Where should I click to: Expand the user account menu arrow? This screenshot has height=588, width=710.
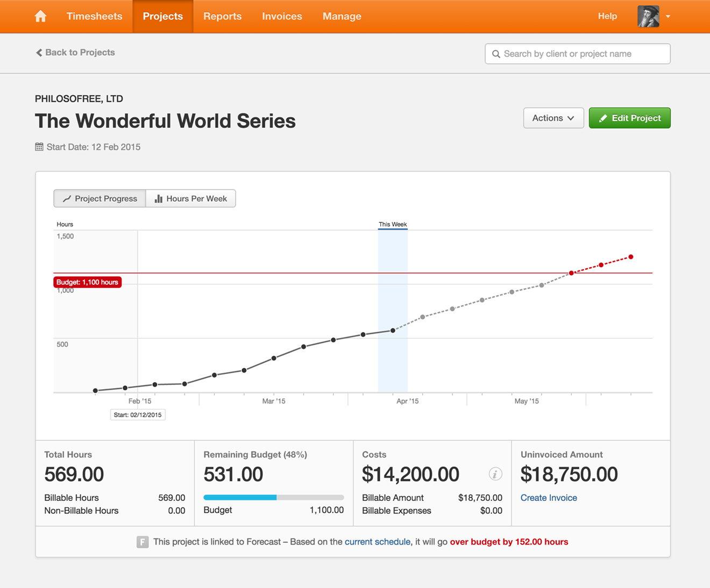click(668, 16)
